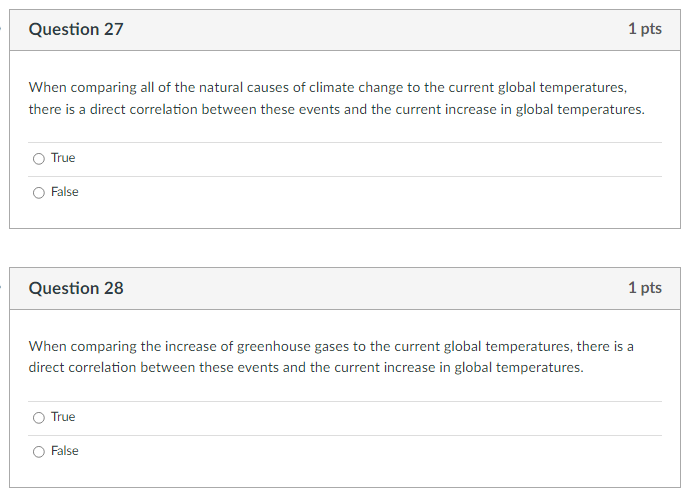Choose True radio button for Question 28
The height and width of the screenshot is (502, 688).
pyautogui.click(x=39, y=417)
